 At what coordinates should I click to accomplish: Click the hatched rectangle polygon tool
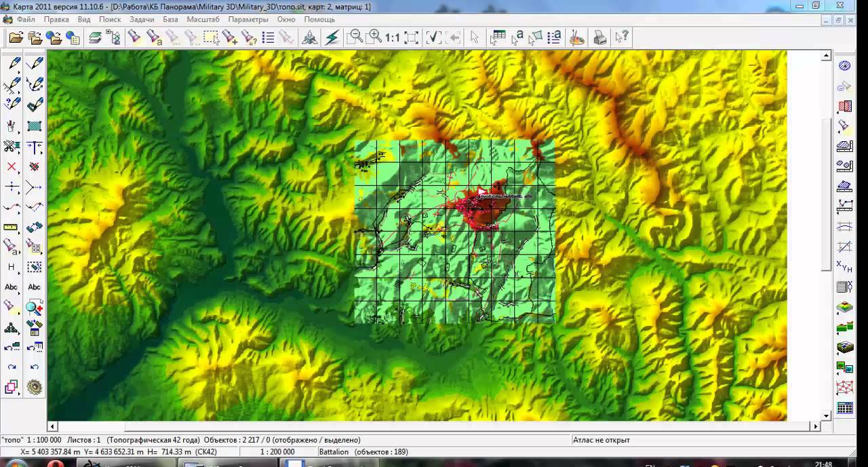pos(35,126)
